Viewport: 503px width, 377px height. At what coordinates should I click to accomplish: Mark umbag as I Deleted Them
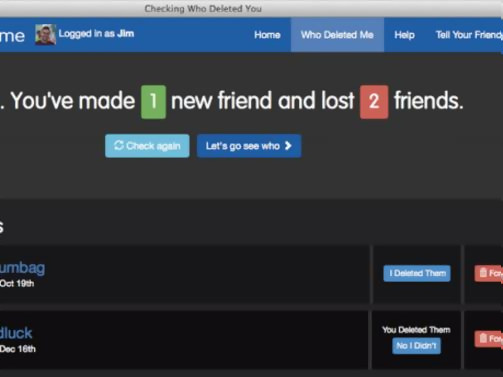pos(417,273)
